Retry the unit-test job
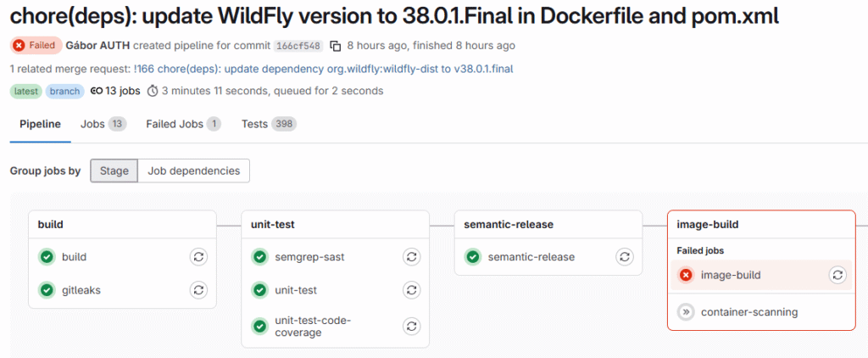Viewport: 868px width, 358px height. 411,290
